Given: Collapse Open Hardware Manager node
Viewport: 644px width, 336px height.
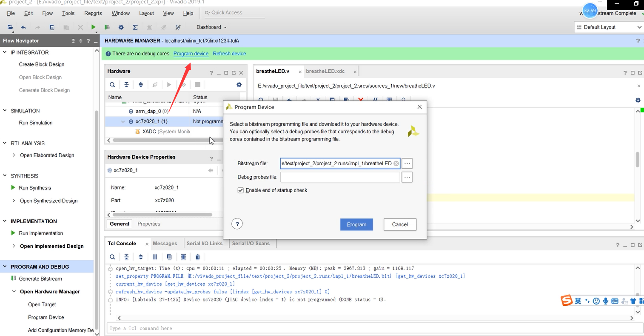Looking at the screenshot, I should [14, 292].
